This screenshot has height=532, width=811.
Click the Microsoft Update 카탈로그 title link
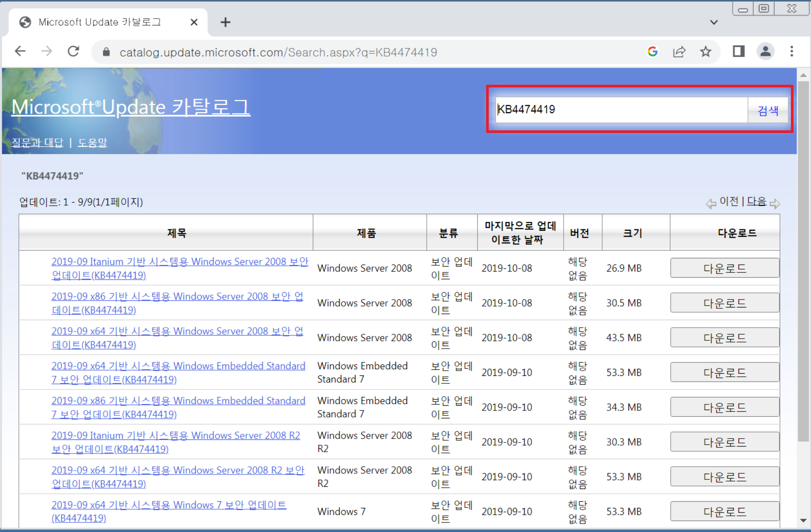(131, 107)
